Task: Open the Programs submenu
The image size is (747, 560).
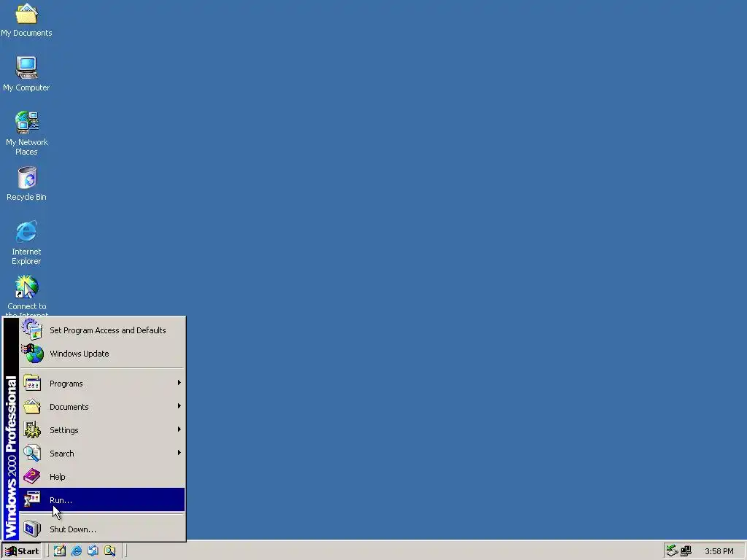Action: pyautogui.click(x=102, y=384)
